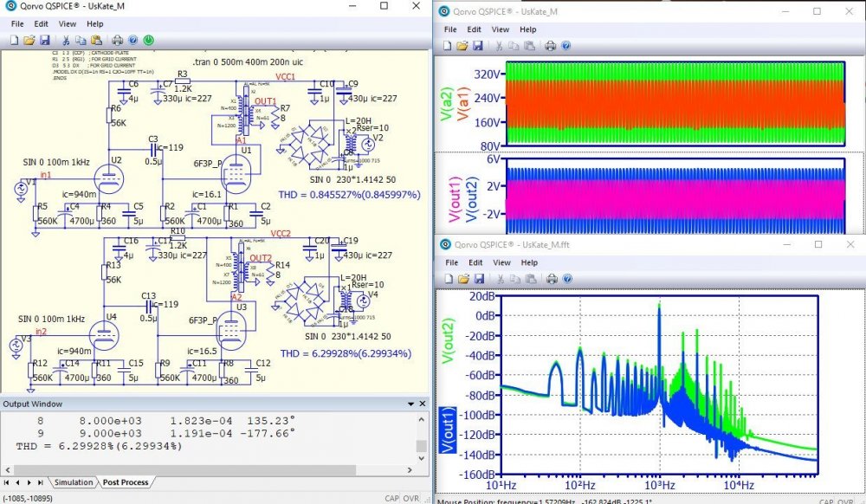
Task: Click New document icon in the UsKate_M.fft window
Action: coord(449,278)
